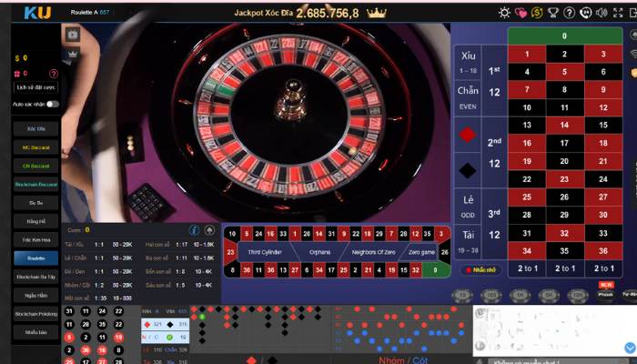The width and height of the screenshot is (637, 364).
Task: Switch to the CN Baccarat game
Action: pyautogui.click(x=35, y=166)
